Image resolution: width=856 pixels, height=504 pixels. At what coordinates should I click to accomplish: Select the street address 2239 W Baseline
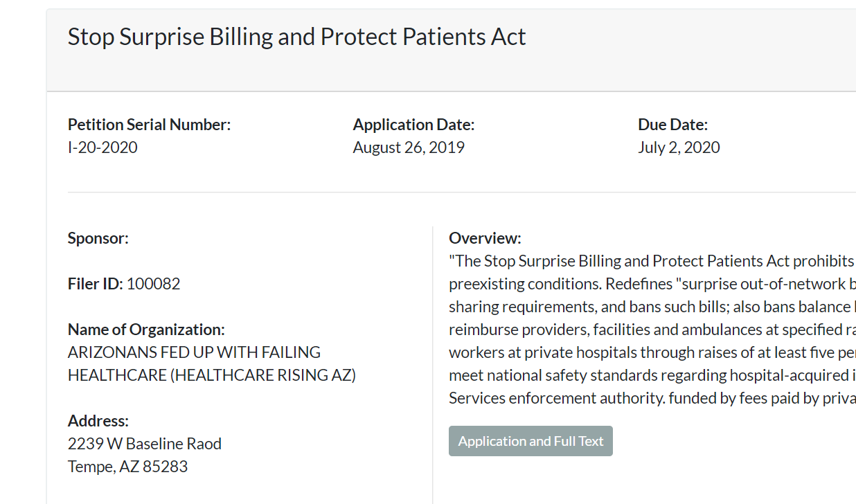click(x=145, y=444)
